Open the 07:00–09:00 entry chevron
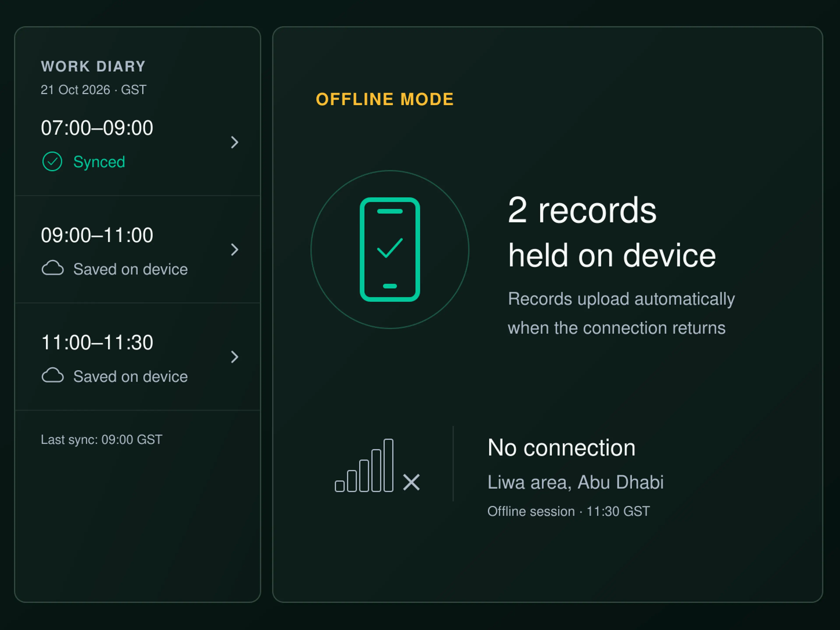The image size is (840, 630). pos(235,142)
